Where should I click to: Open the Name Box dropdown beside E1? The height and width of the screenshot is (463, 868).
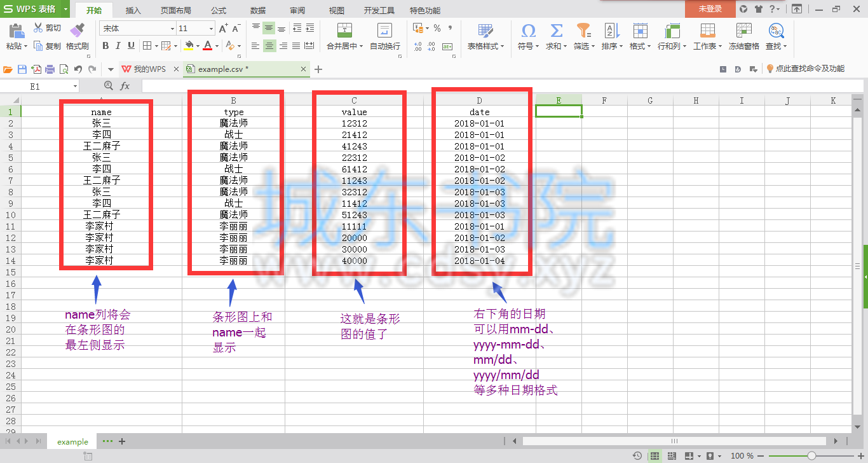click(x=75, y=86)
